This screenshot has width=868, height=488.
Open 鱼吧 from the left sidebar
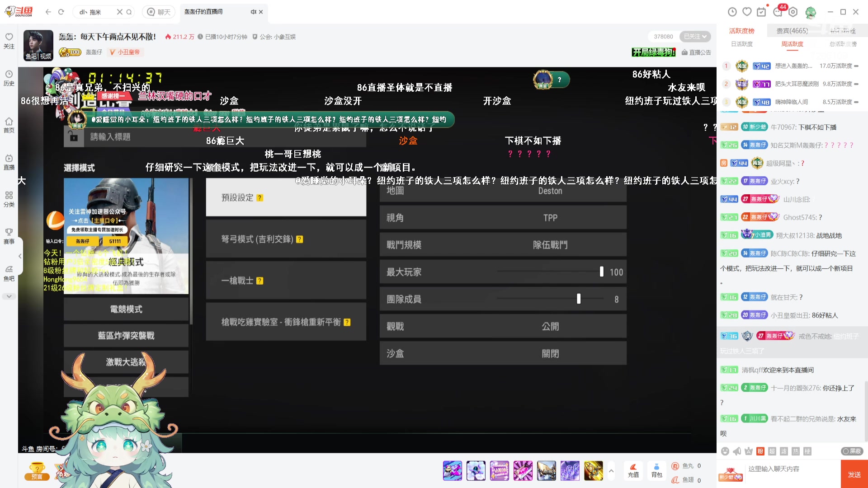pos(9,272)
